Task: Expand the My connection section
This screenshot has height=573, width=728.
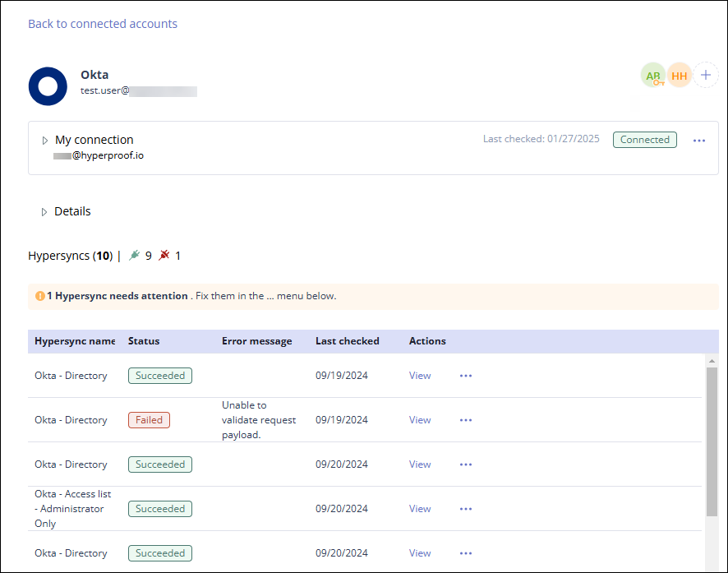Action: click(45, 141)
